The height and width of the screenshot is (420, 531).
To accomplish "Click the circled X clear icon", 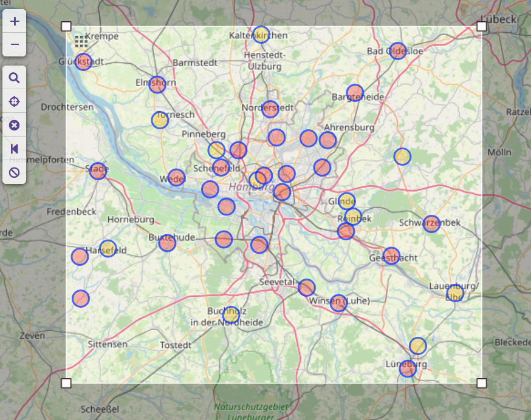I will 15,125.
